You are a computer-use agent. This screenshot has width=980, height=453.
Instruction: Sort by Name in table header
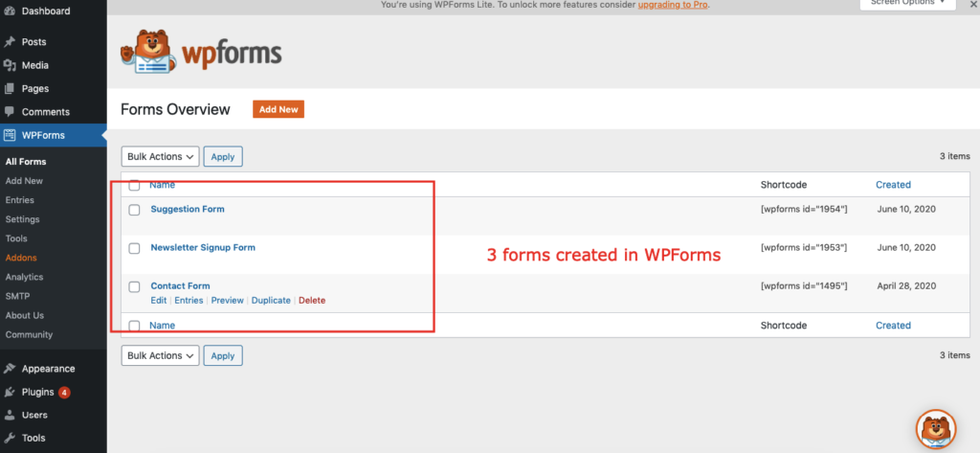click(x=162, y=185)
